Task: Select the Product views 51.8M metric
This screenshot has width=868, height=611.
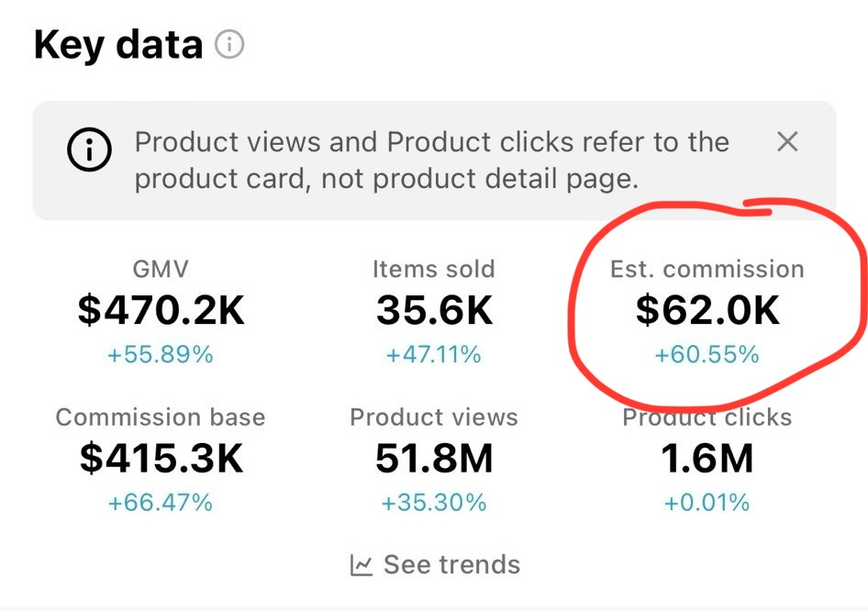Action: click(x=433, y=459)
